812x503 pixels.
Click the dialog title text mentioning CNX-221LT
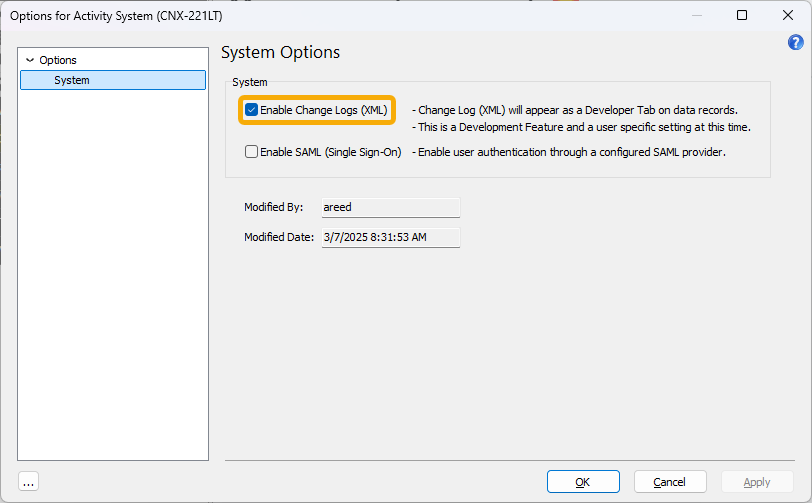point(116,16)
